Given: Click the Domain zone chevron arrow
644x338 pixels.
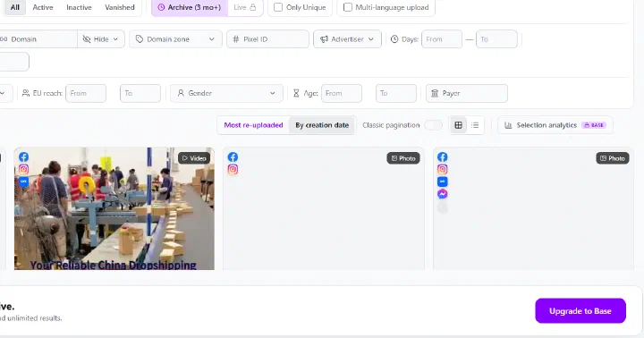Looking at the screenshot, I should tap(211, 39).
